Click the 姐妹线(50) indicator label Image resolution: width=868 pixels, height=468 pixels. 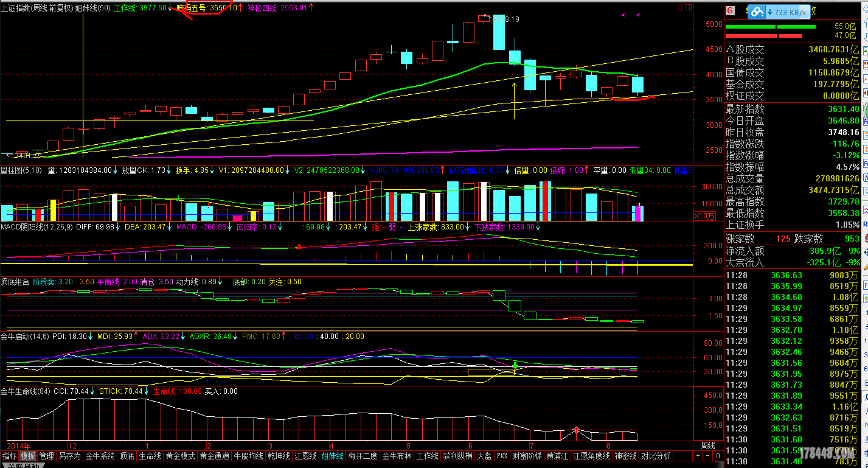coord(92,8)
